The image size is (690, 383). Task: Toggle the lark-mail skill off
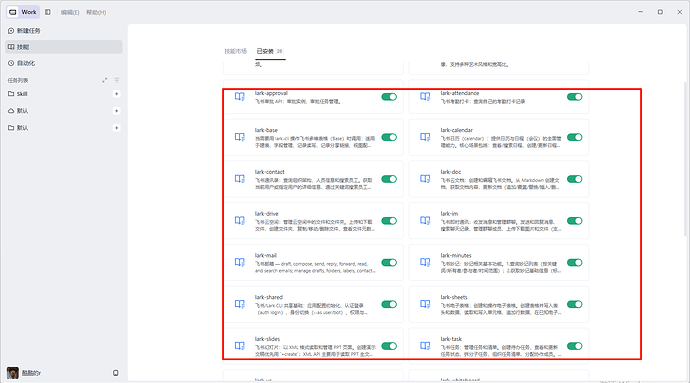point(389,263)
